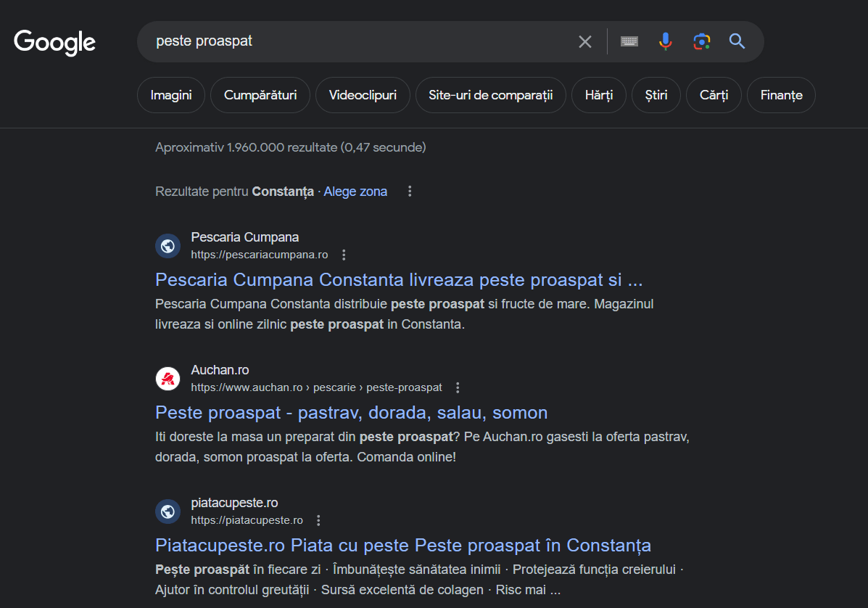The width and height of the screenshot is (868, 608).
Task: Click the Google logo
Action: point(54,42)
